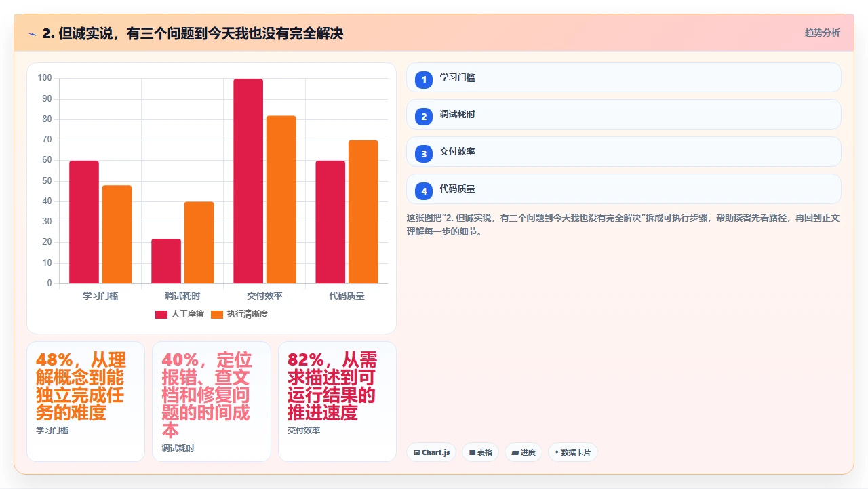Click the 交付效率 caption under the 82% card
The image size is (868, 489).
click(x=304, y=430)
